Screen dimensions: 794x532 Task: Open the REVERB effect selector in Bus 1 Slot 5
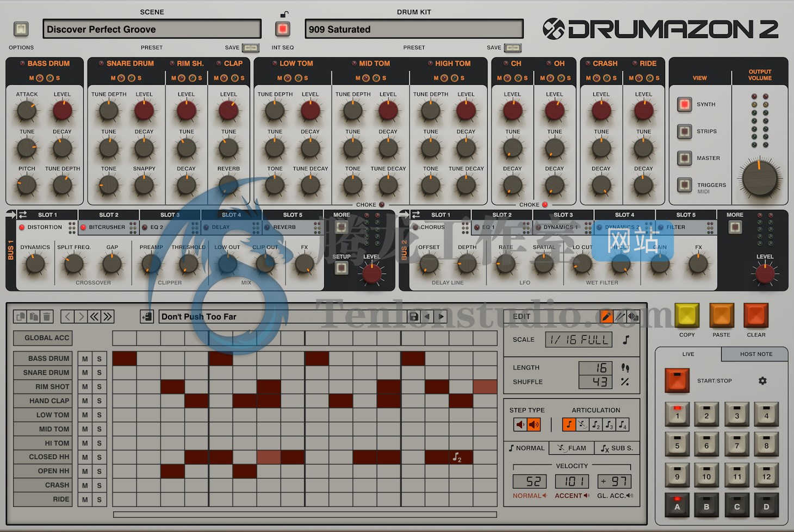[293, 227]
